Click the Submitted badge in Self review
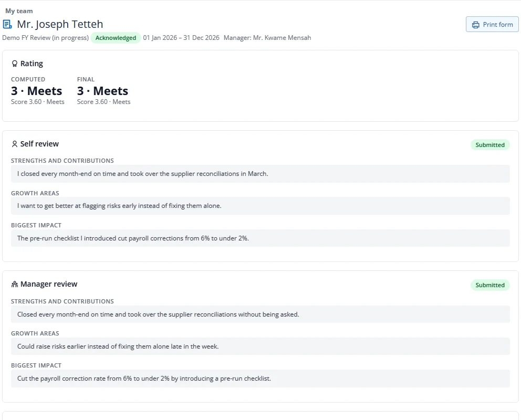 [490, 145]
